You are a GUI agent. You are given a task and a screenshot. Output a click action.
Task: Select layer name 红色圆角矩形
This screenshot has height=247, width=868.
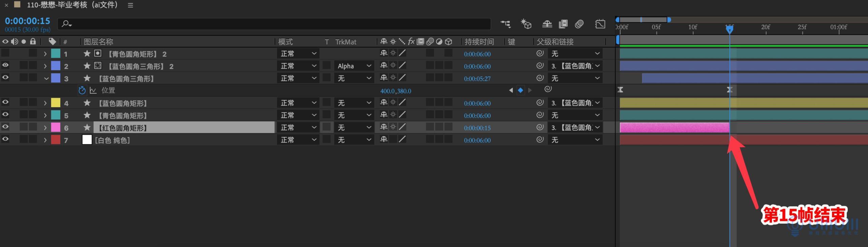point(123,128)
